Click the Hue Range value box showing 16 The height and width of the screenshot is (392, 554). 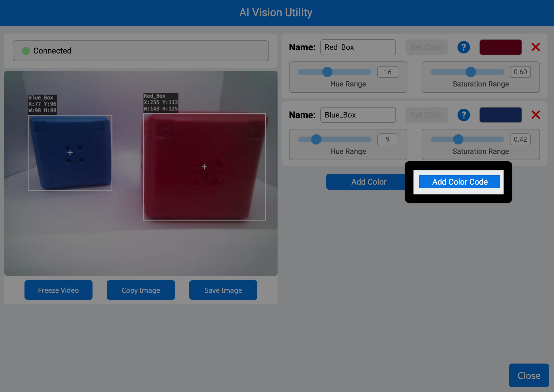(x=387, y=72)
